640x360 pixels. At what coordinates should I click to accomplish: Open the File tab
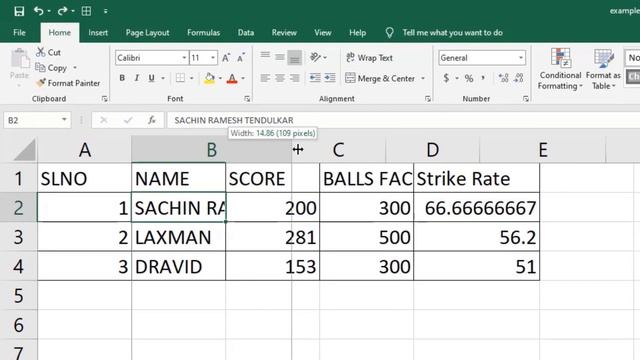(x=19, y=33)
